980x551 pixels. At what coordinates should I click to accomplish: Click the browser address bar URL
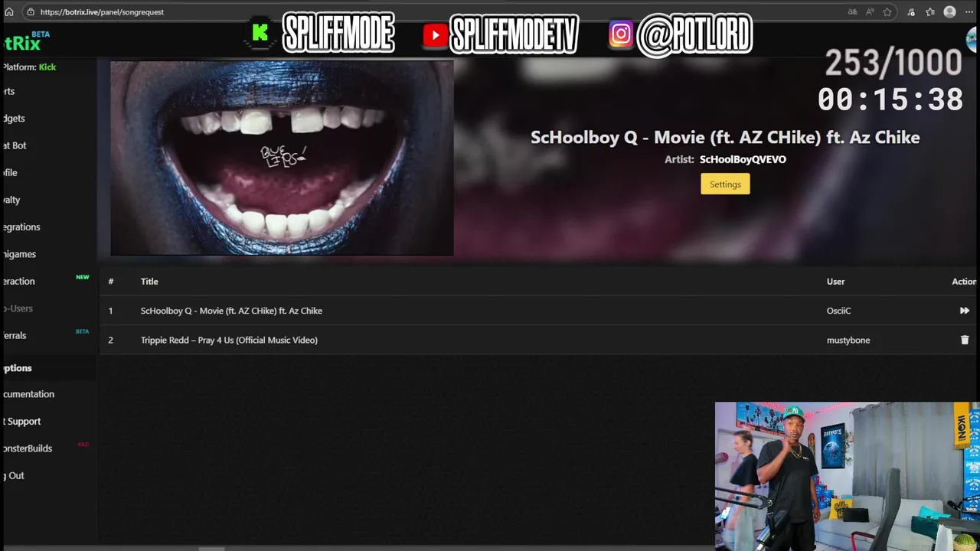102,12
